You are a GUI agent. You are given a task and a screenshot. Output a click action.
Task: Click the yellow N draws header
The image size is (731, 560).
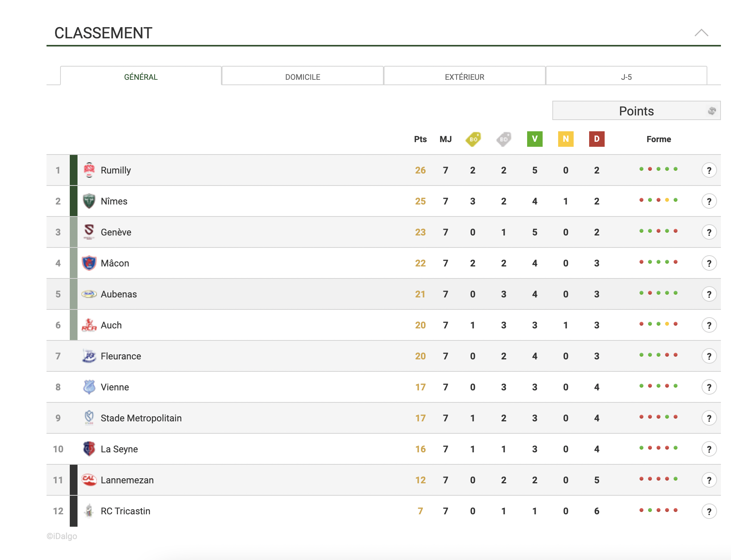pos(565,139)
